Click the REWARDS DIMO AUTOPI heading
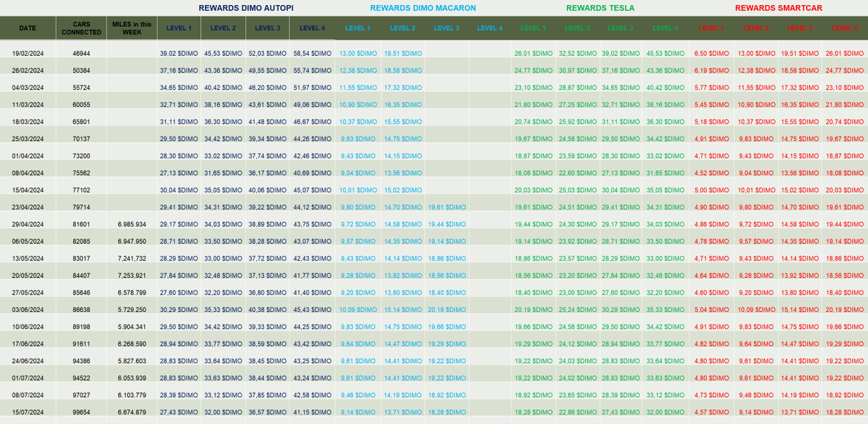This screenshot has width=868, height=424. coord(245,8)
